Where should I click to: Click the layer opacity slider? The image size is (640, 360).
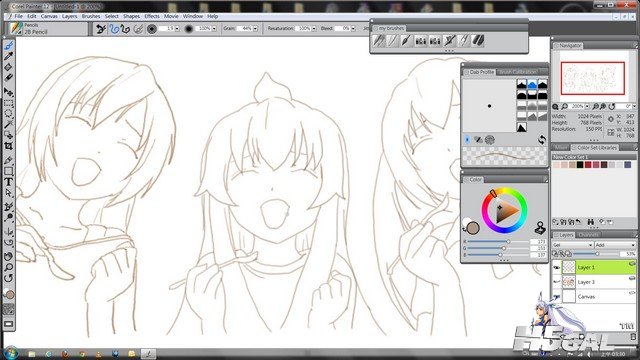click(x=596, y=254)
